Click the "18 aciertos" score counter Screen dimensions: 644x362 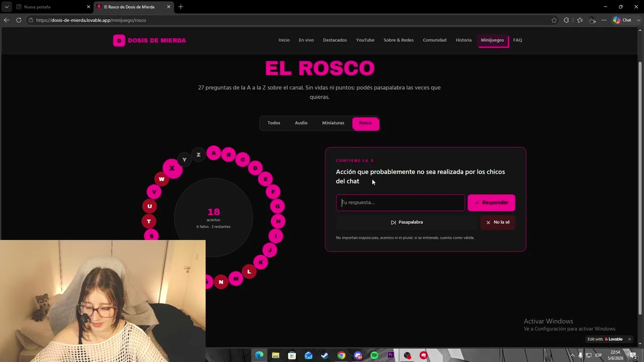coord(213,215)
